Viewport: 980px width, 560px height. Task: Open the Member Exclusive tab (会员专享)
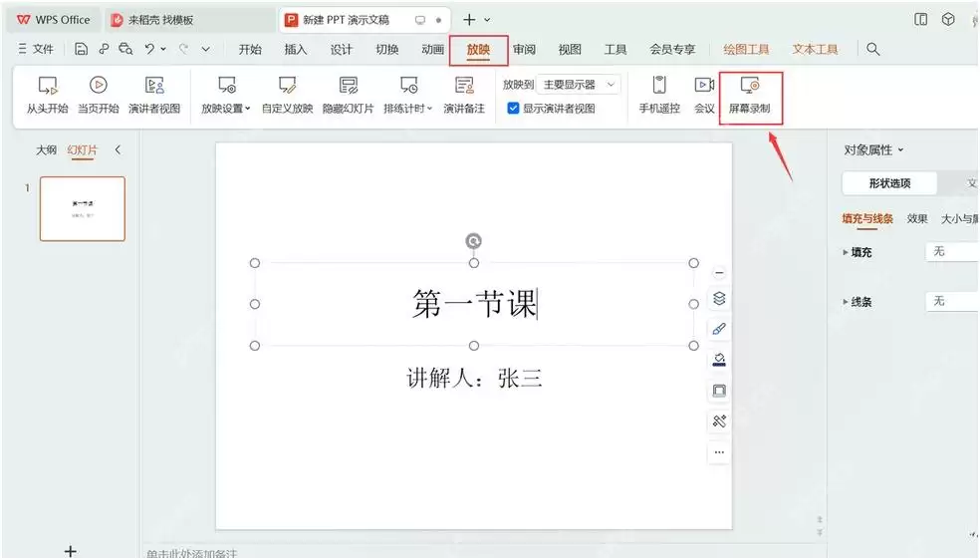tap(672, 50)
